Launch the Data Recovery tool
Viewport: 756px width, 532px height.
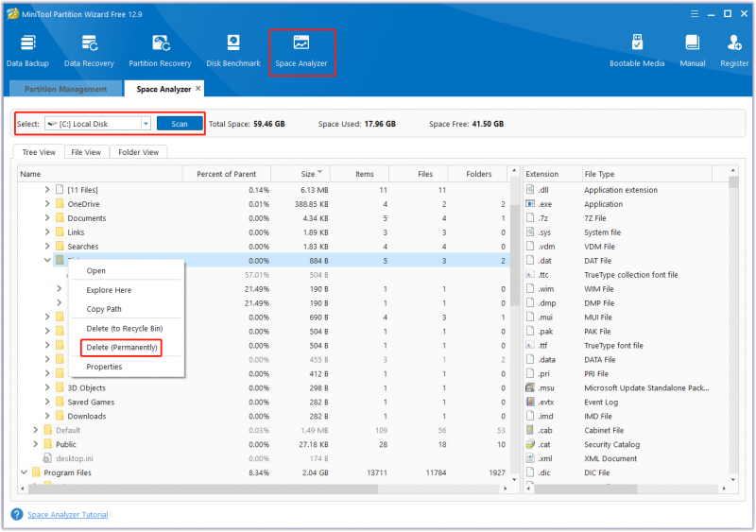[x=89, y=51]
